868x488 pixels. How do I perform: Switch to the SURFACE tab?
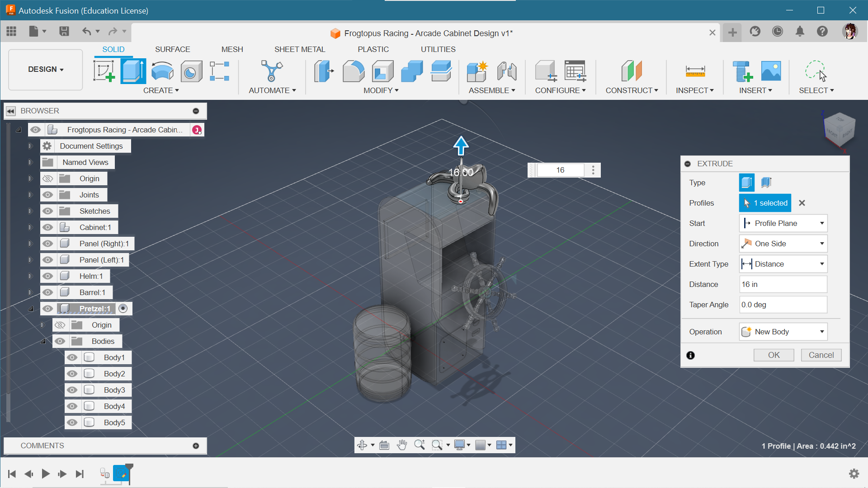click(x=172, y=49)
